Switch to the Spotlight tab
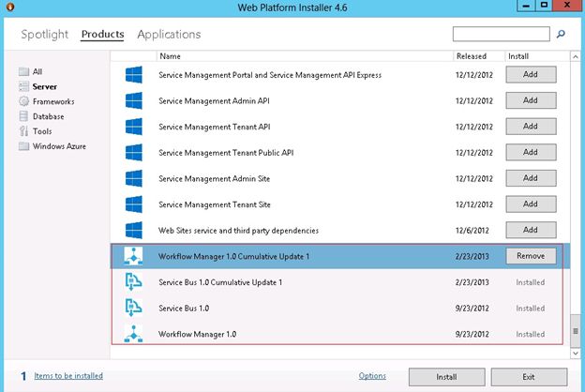The height and width of the screenshot is (392, 585). point(45,35)
